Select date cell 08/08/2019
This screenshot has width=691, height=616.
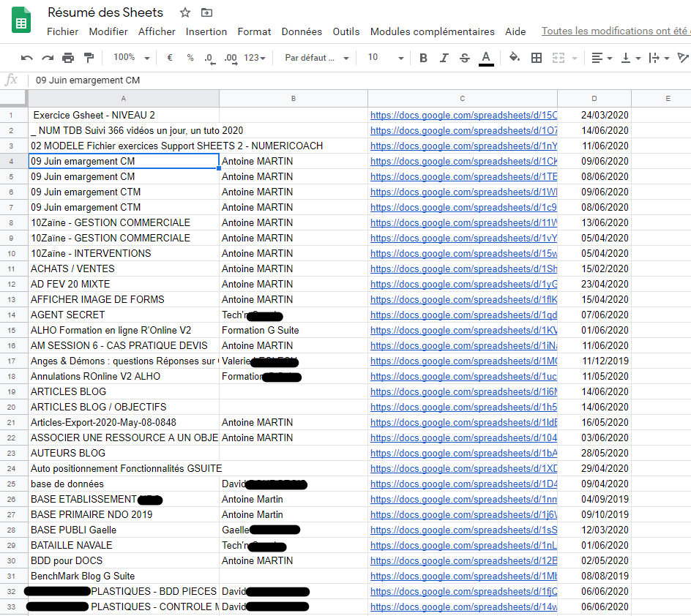pos(594,576)
